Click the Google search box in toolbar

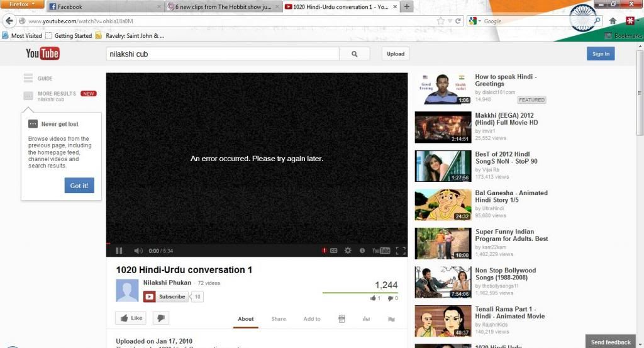click(537, 21)
